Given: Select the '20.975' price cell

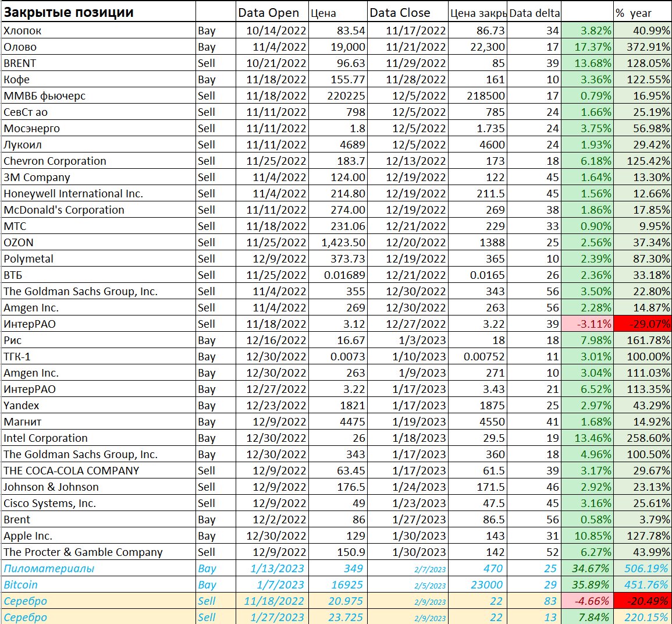Looking at the screenshot, I should (337, 601).
